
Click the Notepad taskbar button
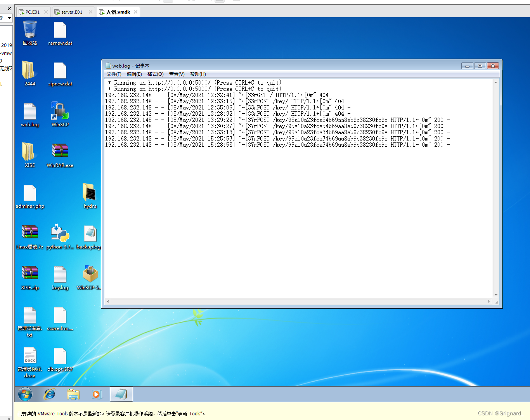[121, 394]
